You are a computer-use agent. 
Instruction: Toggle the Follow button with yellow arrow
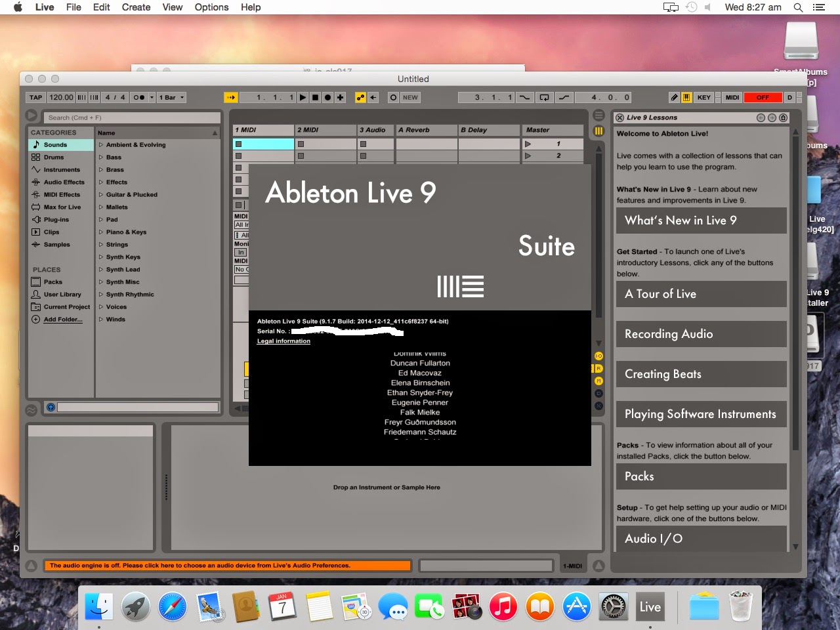coord(230,97)
